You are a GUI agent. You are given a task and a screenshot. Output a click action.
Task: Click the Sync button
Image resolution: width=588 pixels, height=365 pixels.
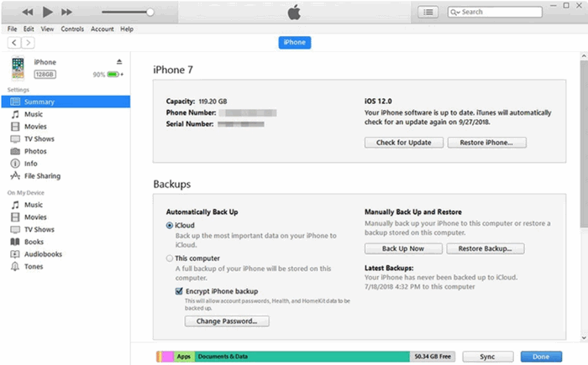point(487,357)
